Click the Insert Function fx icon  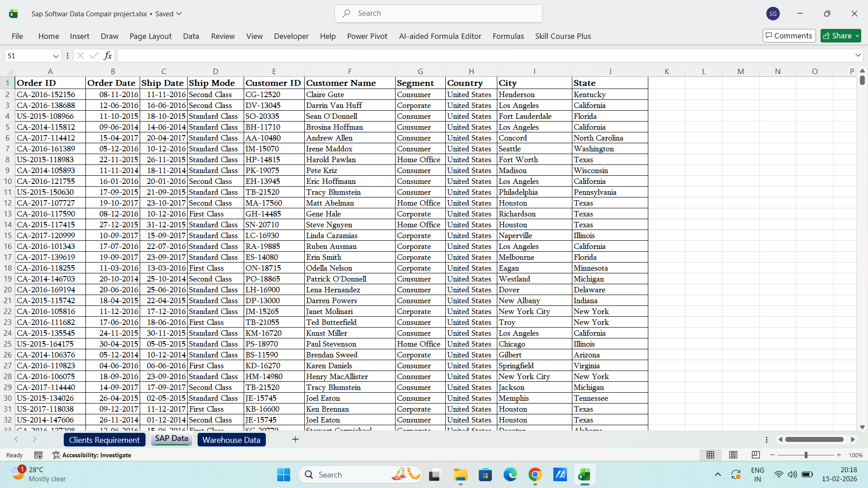(108, 56)
